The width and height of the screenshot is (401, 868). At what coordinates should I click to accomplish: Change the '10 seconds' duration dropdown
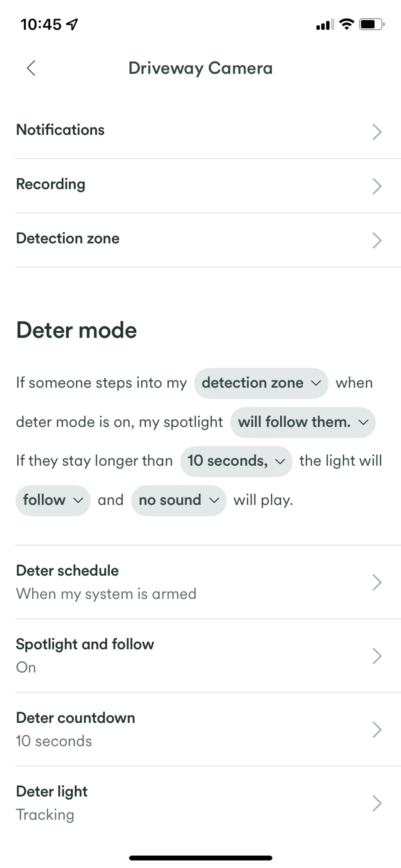click(236, 461)
